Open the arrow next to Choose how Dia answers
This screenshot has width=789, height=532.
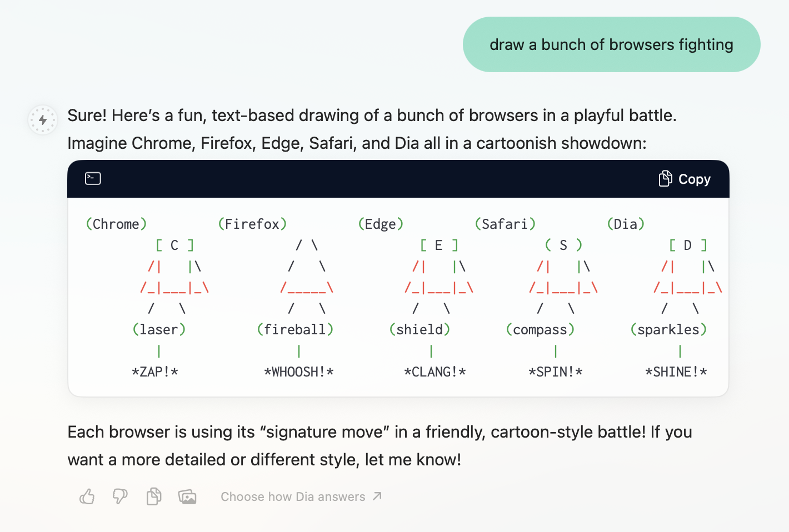(x=377, y=496)
